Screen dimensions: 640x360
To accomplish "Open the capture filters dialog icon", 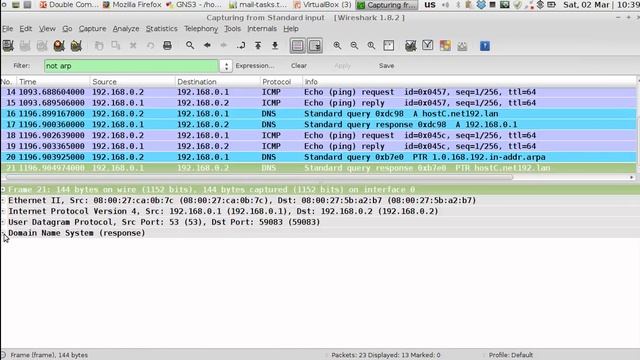I will [x=411, y=46].
